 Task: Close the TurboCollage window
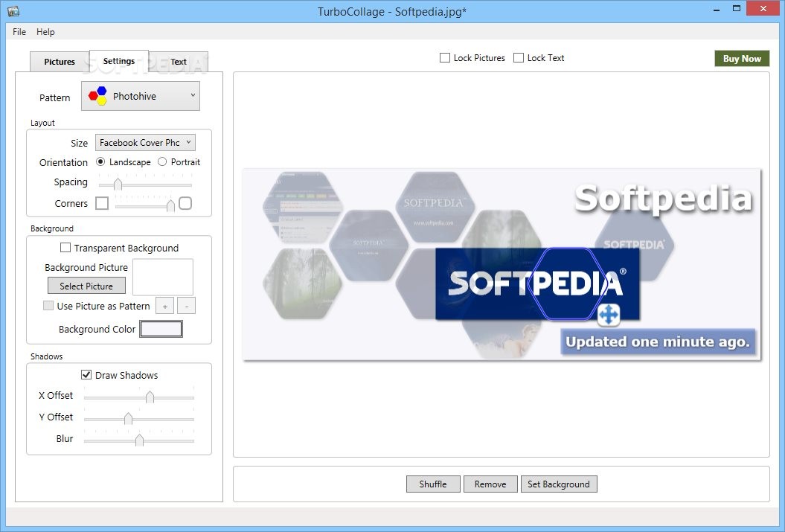point(763,8)
